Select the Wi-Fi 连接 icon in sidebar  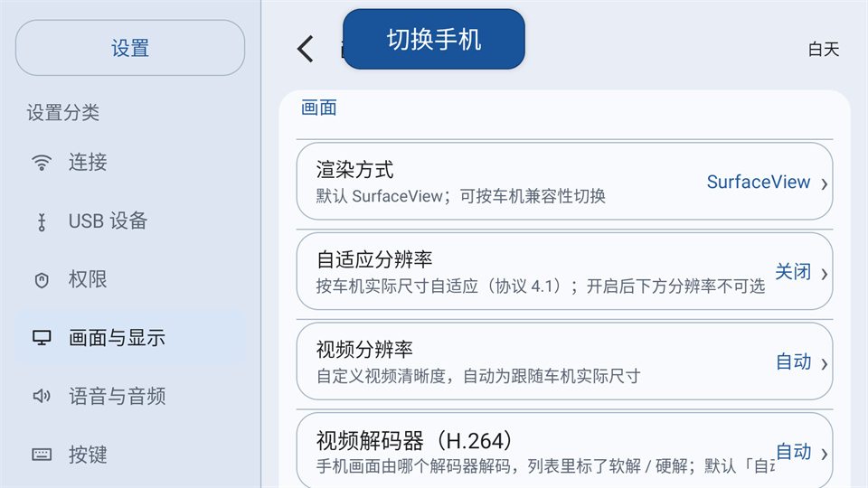point(42,163)
